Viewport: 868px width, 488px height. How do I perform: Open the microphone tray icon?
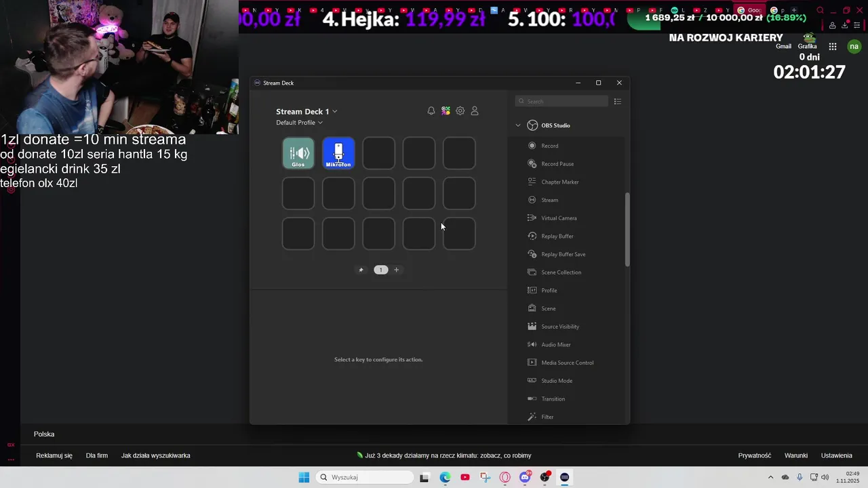click(800, 477)
